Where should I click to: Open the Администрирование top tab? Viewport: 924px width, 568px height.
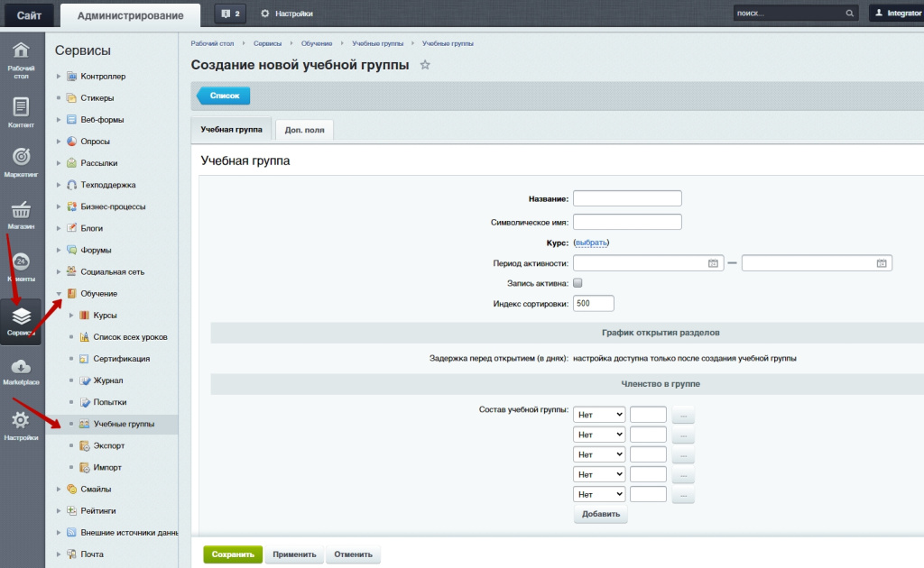pyautogui.click(x=131, y=14)
